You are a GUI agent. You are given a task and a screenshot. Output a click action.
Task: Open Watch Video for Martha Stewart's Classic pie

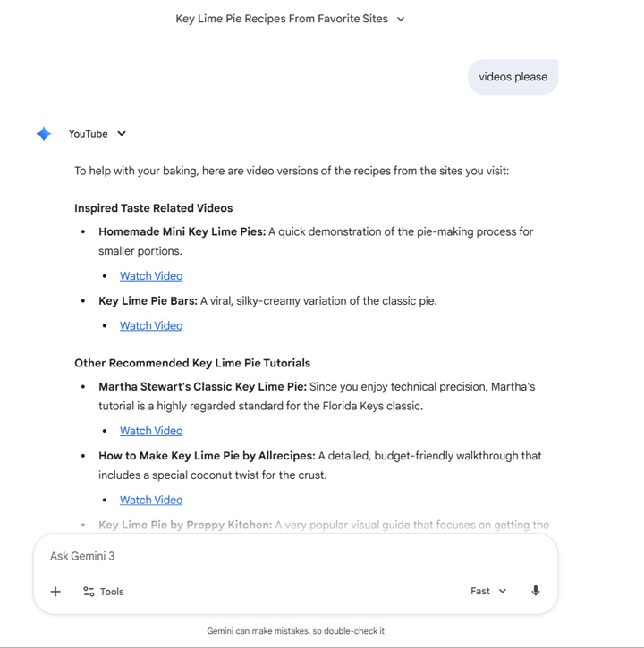[x=151, y=431]
